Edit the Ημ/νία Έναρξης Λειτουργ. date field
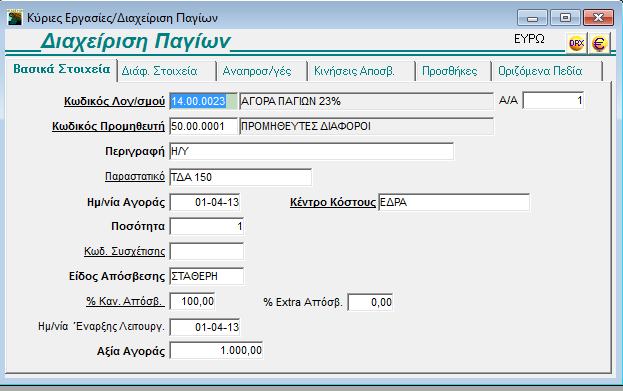Image resolution: width=623 pixels, height=391 pixels. [x=205, y=327]
